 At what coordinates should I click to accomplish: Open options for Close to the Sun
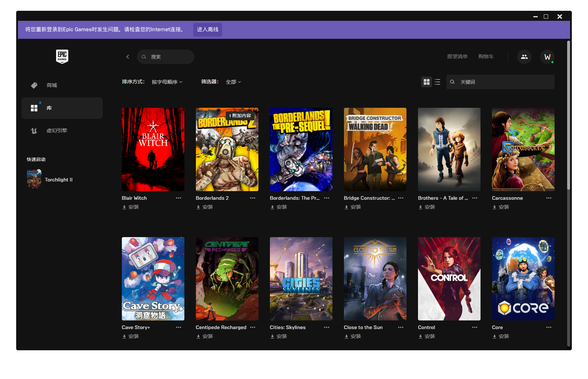click(401, 327)
